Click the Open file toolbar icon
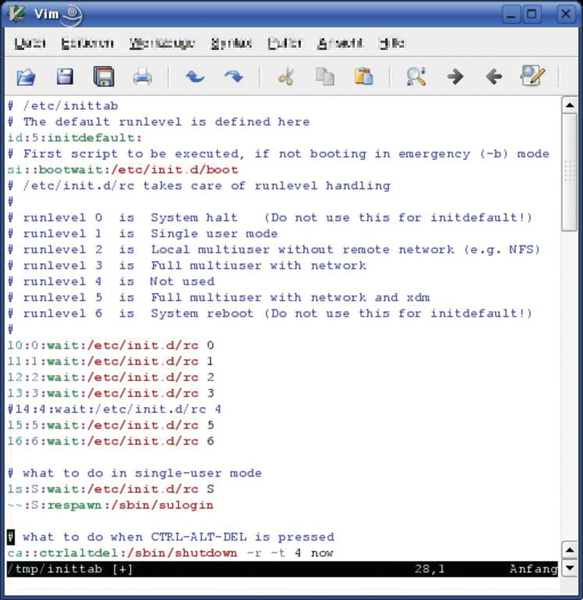 click(26, 77)
